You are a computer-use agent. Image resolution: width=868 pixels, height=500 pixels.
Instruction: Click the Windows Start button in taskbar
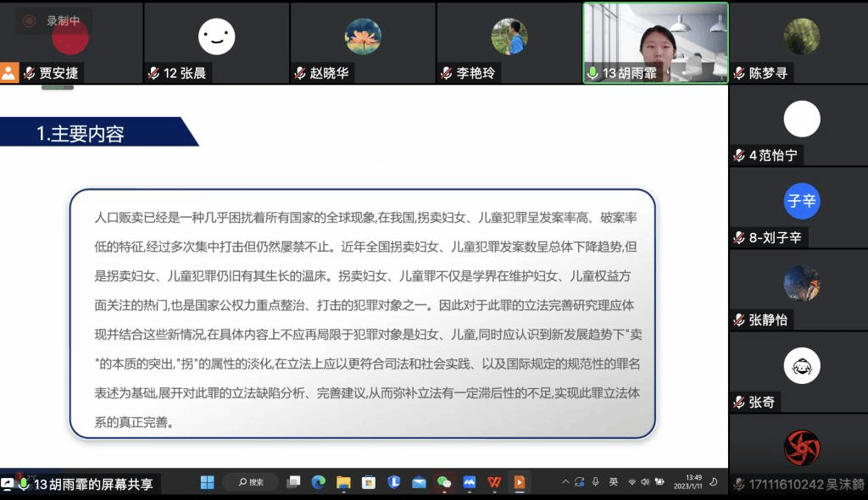(207, 482)
